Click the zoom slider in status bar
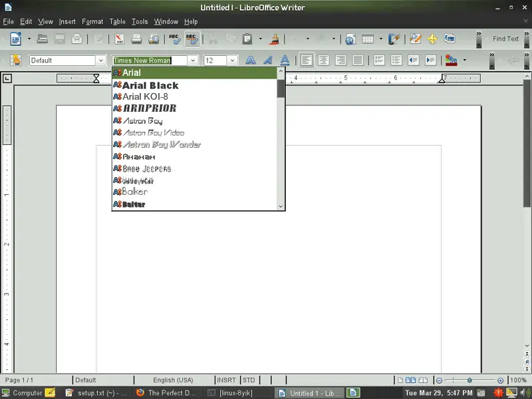Image resolution: width=532 pixels, height=399 pixels. [469, 380]
